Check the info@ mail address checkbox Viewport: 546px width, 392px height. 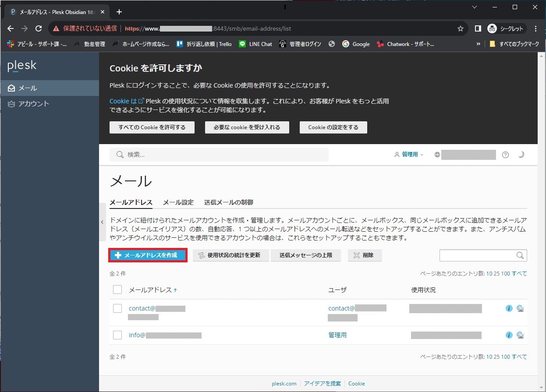click(x=117, y=335)
